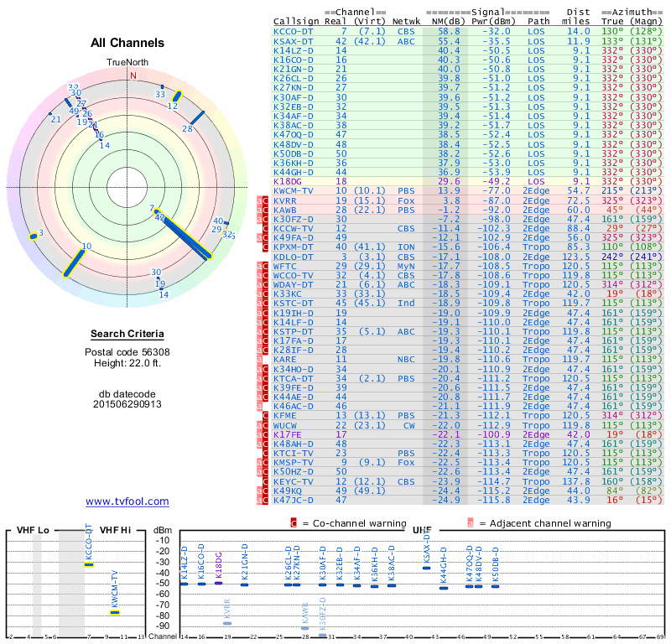Open the www.tvfool.com link
The width and height of the screenshot is (671, 644).
coord(127,501)
